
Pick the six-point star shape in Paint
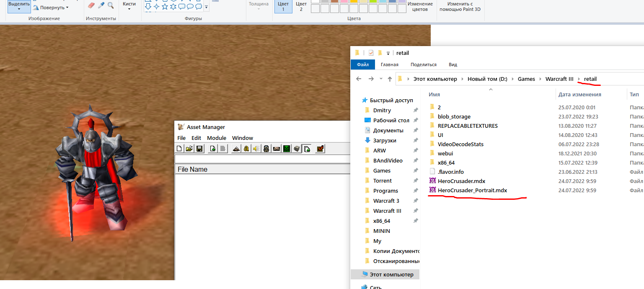(173, 6)
